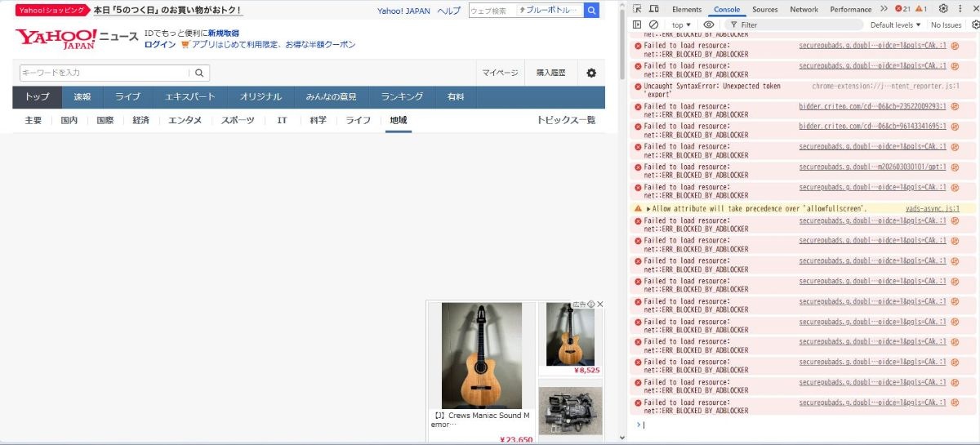
Task: Expand the 'top' JavaScript context dropdown
Action: click(x=681, y=25)
